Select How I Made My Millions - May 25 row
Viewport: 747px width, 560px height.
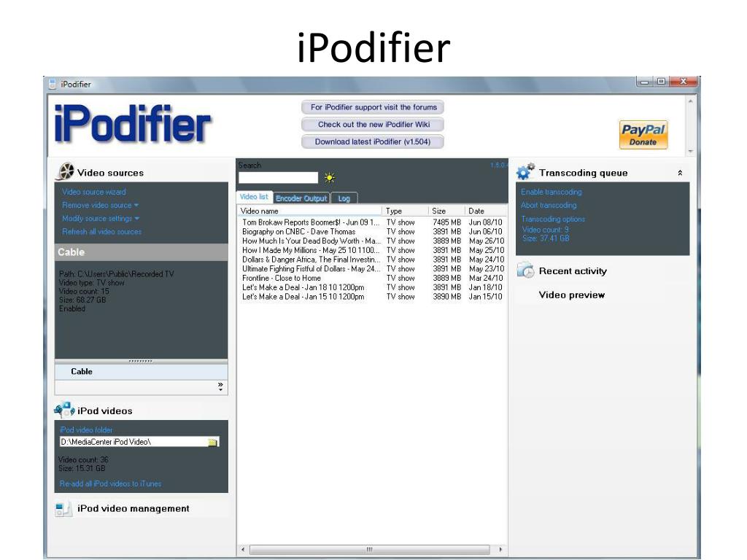pos(371,251)
